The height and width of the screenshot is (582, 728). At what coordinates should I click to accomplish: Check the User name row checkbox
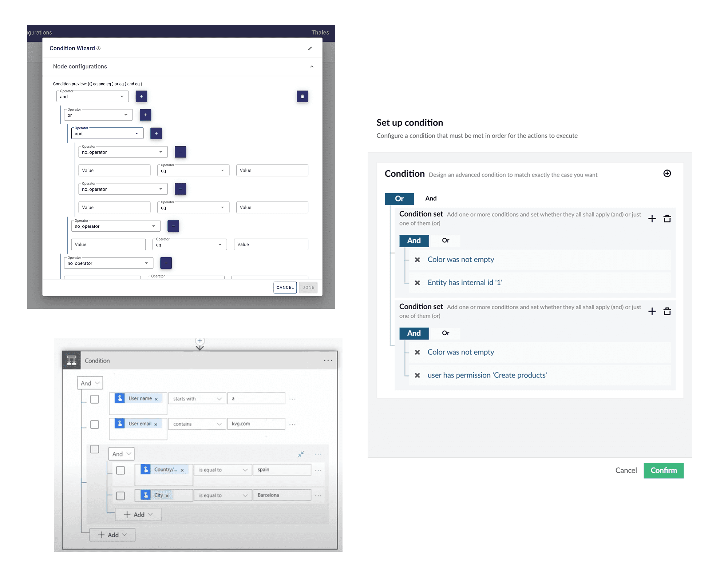coord(95,399)
